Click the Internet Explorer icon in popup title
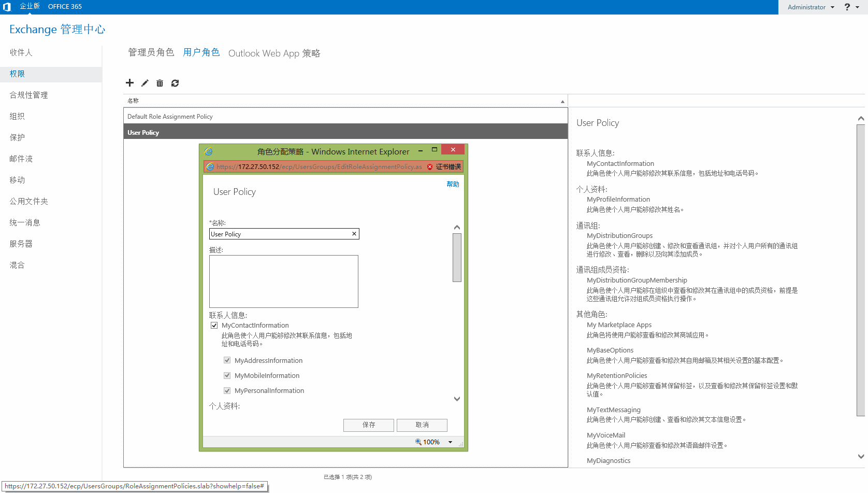The height and width of the screenshot is (493, 868). pos(209,151)
